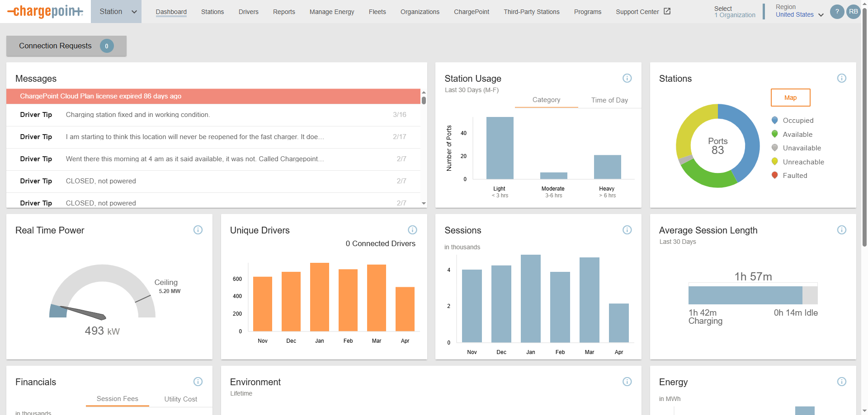The width and height of the screenshot is (868, 415).
Task: Open Average Session Length info icon
Action: coord(841,230)
